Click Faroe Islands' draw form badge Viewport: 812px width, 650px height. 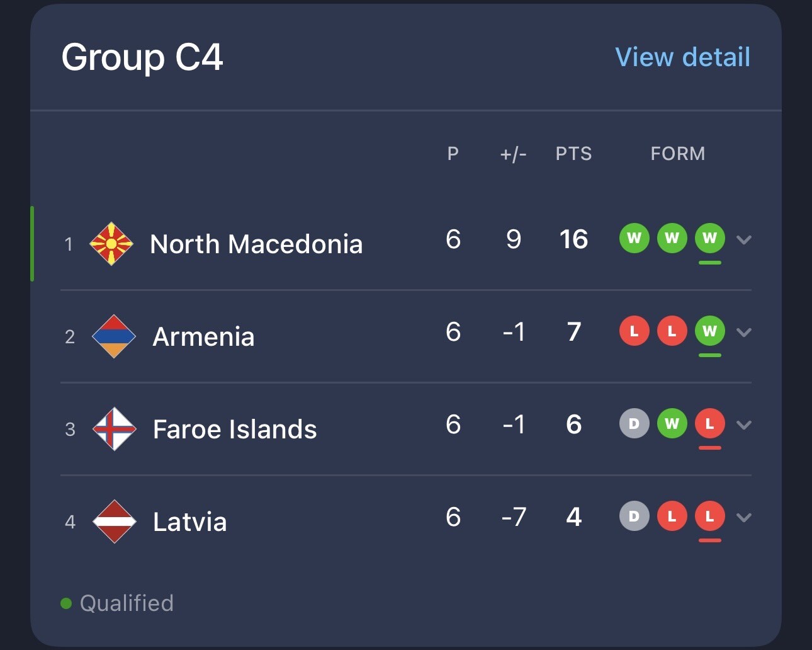tap(634, 423)
